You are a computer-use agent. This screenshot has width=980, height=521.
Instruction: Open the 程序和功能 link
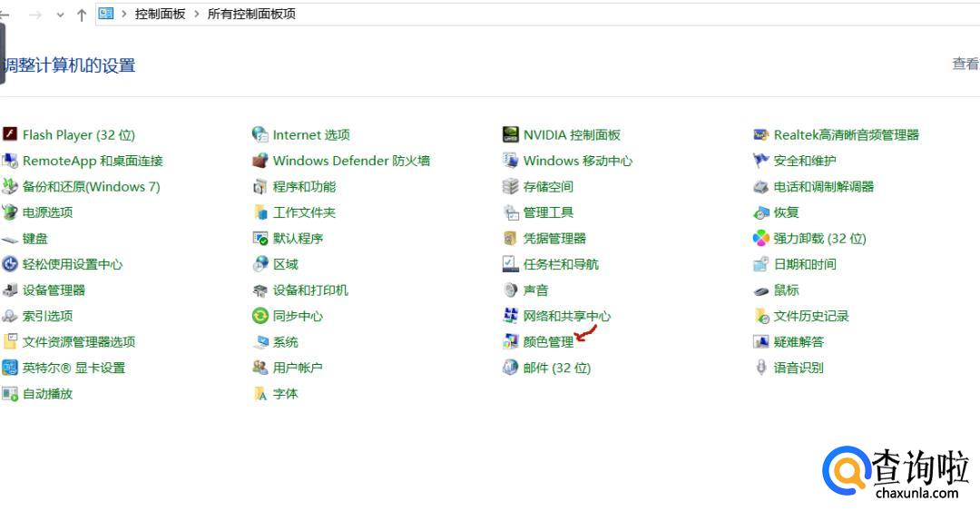tap(304, 187)
